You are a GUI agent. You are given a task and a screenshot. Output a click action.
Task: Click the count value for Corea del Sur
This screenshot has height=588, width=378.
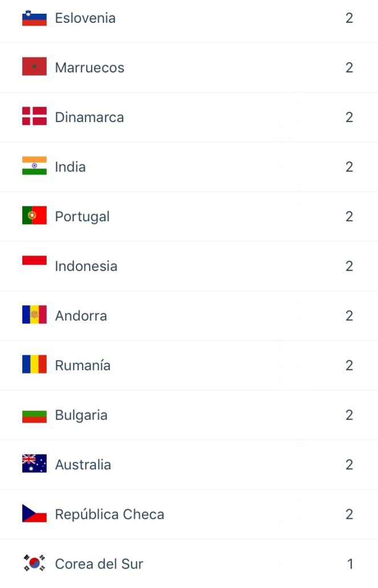pyautogui.click(x=350, y=563)
